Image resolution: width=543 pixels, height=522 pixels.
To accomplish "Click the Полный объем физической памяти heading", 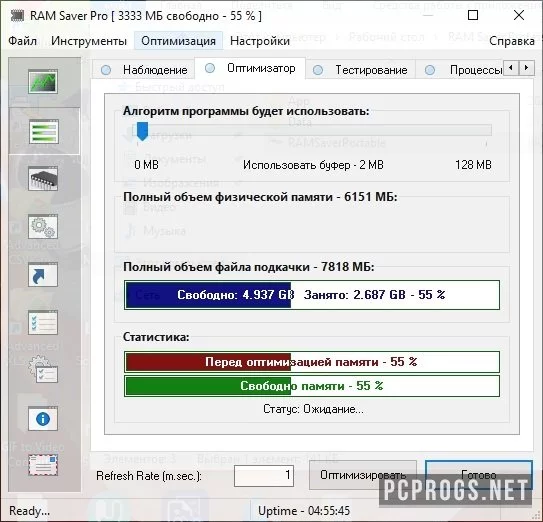I will pos(260,197).
